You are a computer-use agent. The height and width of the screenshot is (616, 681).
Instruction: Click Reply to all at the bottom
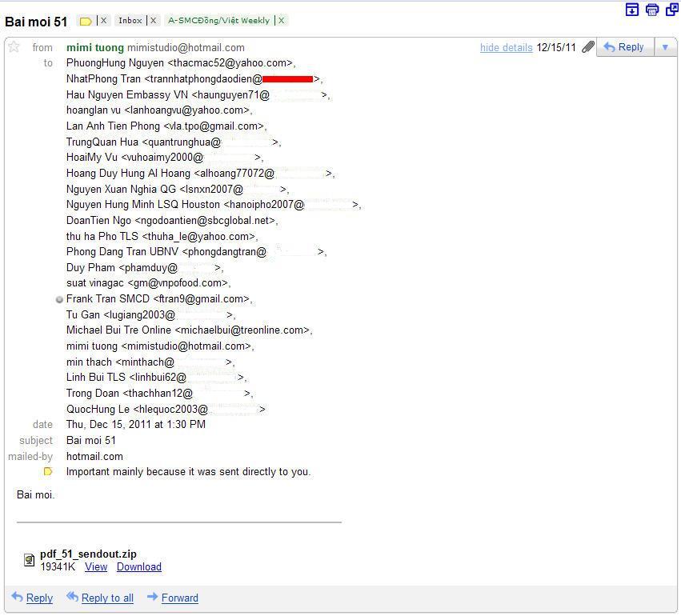click(x=106, y=598)
